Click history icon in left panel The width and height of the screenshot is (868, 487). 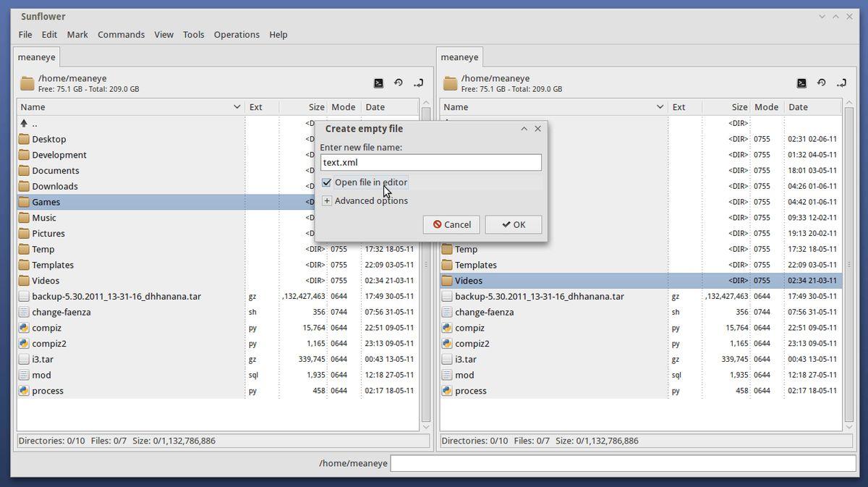coord(398,83)
